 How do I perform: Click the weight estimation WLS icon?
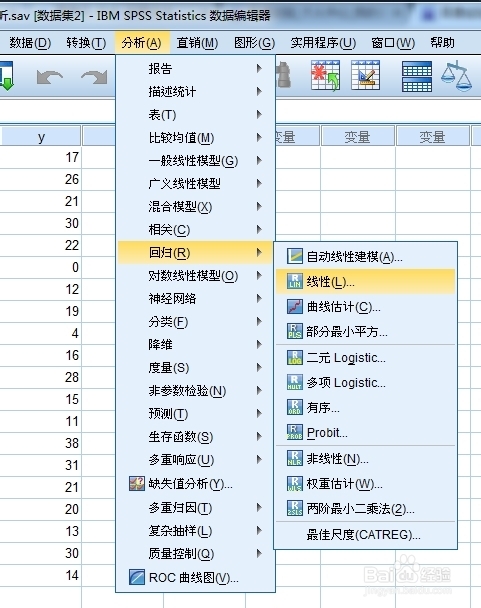point(295,483)
